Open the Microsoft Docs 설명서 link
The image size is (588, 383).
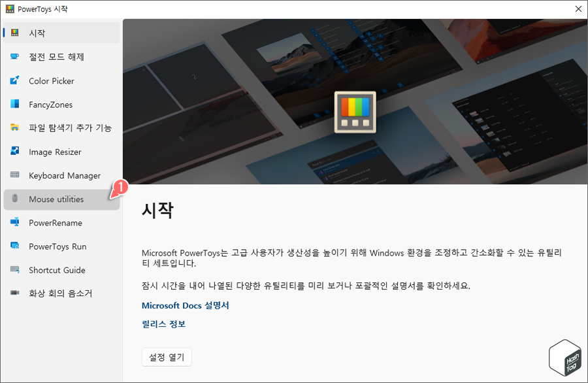186,305
